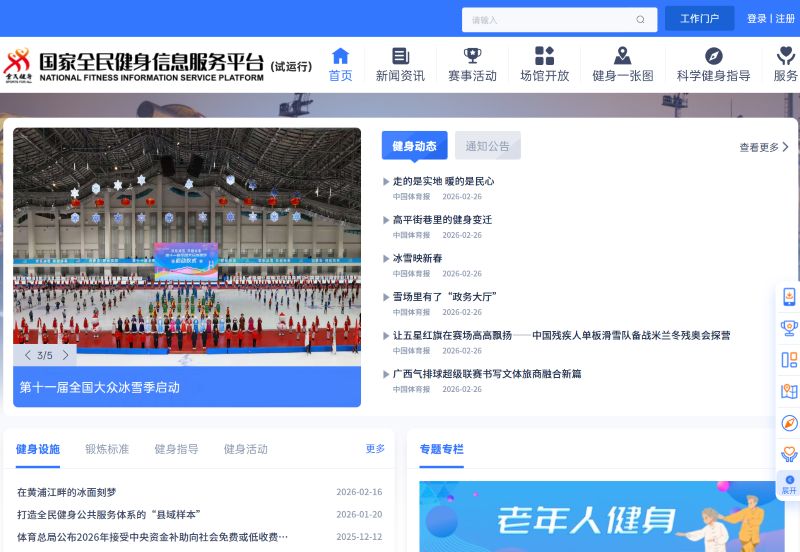Screen dimensions: 800x552
Task: Click arrow bullet beside 冰雪映新春
Action: point(386,259)
